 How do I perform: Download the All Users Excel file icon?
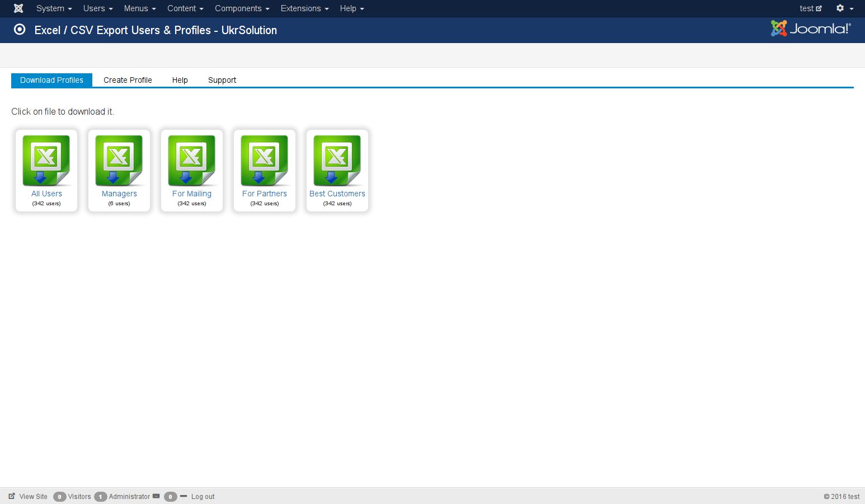pos(46,161)
